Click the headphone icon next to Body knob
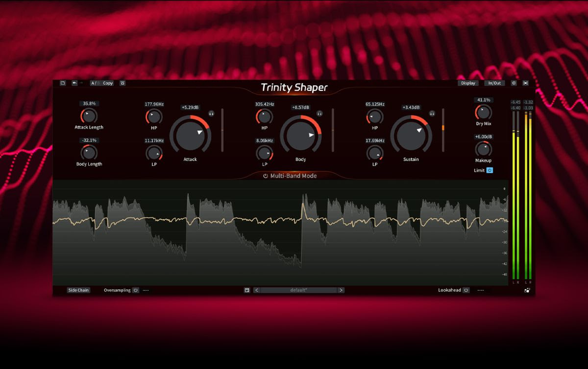The width and height of the screenshot is (588, 369). click(x=319, y=113)
